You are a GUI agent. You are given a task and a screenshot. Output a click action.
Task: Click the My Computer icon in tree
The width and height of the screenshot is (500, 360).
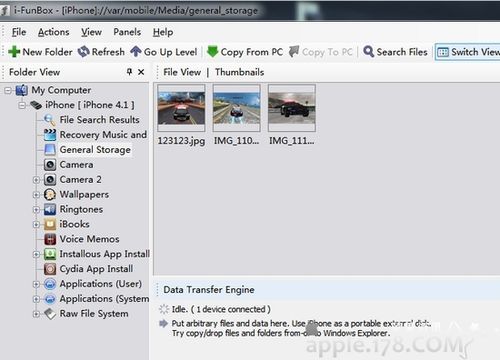22,90
